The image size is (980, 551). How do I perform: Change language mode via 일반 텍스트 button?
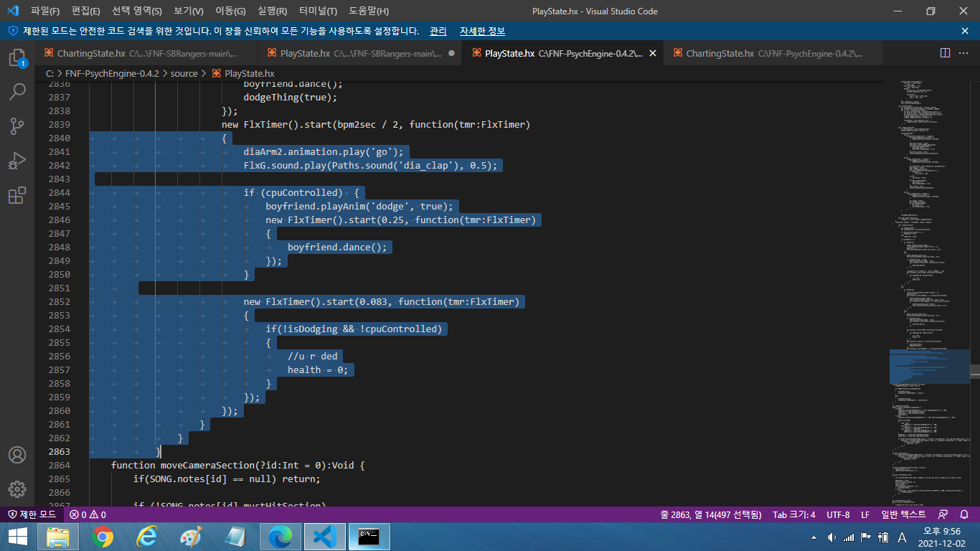[903, 514]
